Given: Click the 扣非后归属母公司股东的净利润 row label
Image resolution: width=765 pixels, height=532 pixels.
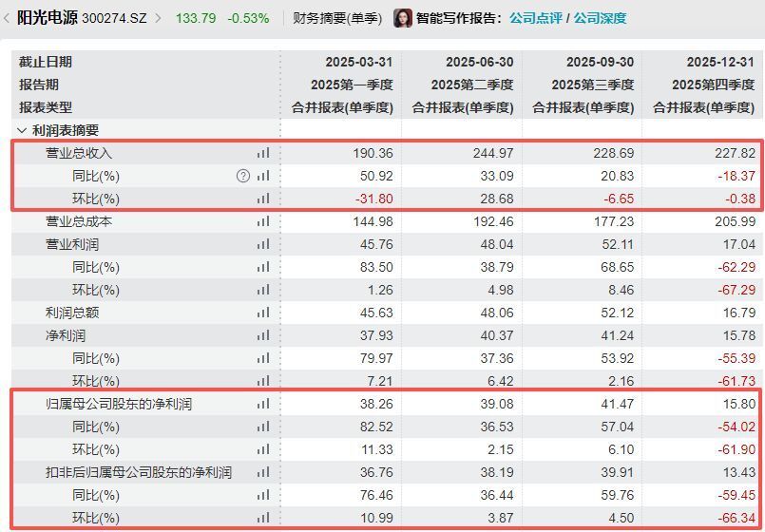Looking at the screenshot, I should (x=139, y=472).
